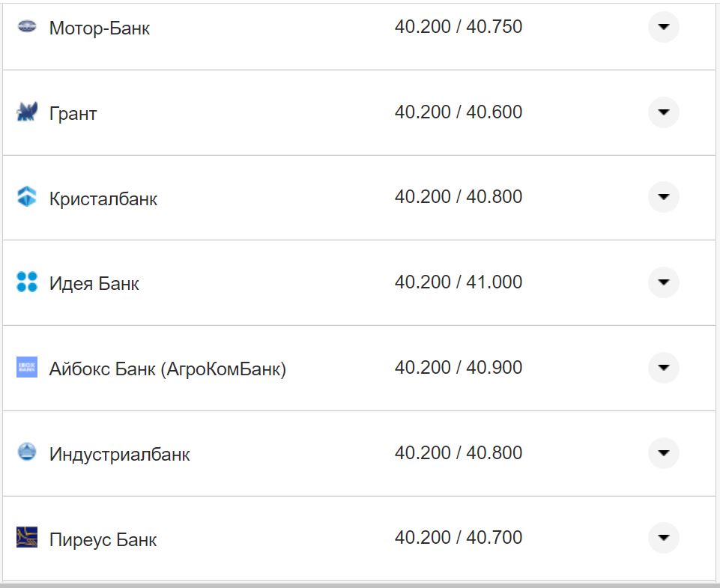The width and height of the screenshot is (720, 588).
Task: Expand the Мотор-Банк rate details
Action: [x=663, y=27]
